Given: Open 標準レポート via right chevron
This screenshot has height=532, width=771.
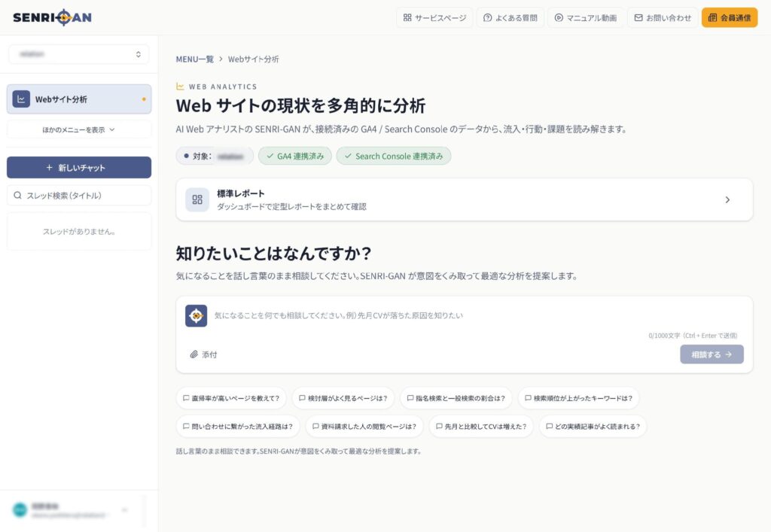Looking at the screenshot, I should point(727,200).
